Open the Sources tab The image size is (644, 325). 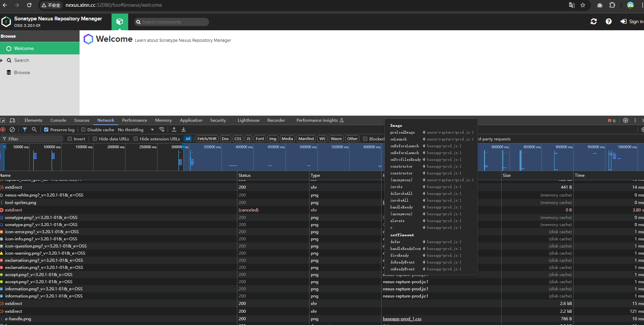pos(82,120)
